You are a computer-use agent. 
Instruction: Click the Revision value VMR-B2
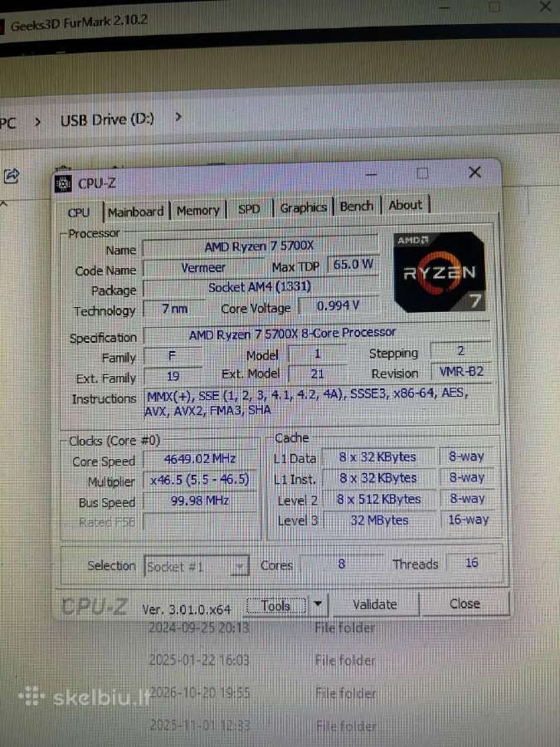coord(461,371)
